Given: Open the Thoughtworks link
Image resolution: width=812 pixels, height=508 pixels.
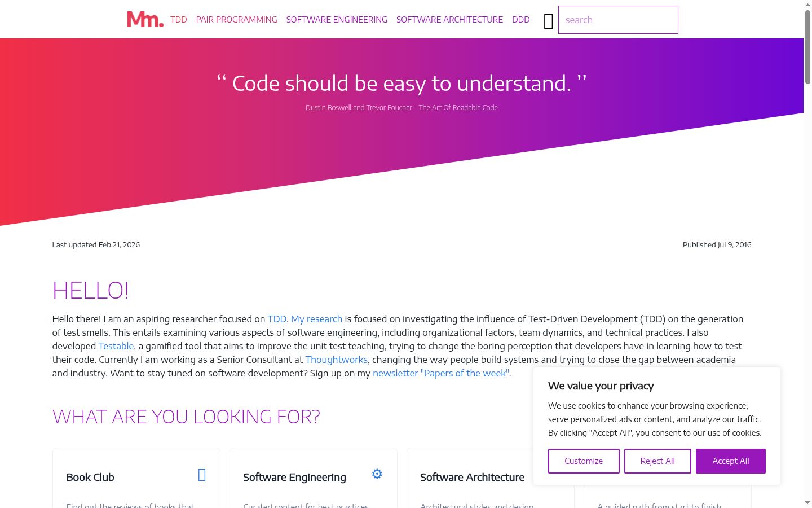Looking at the screenshot, I should pos(337,360).
